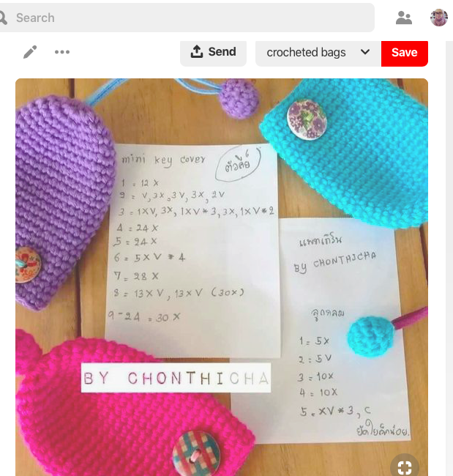Image resolution: width=453 pixels, height=476 pixels.
Task: Click the pencil edit pin icon
Action: (x=30, y=52)
